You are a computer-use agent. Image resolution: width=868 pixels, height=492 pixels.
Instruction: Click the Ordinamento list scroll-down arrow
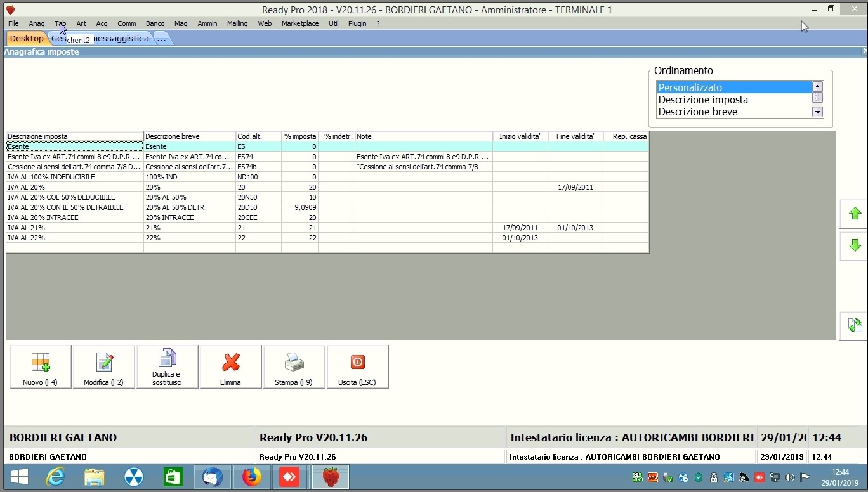(817, 112)
